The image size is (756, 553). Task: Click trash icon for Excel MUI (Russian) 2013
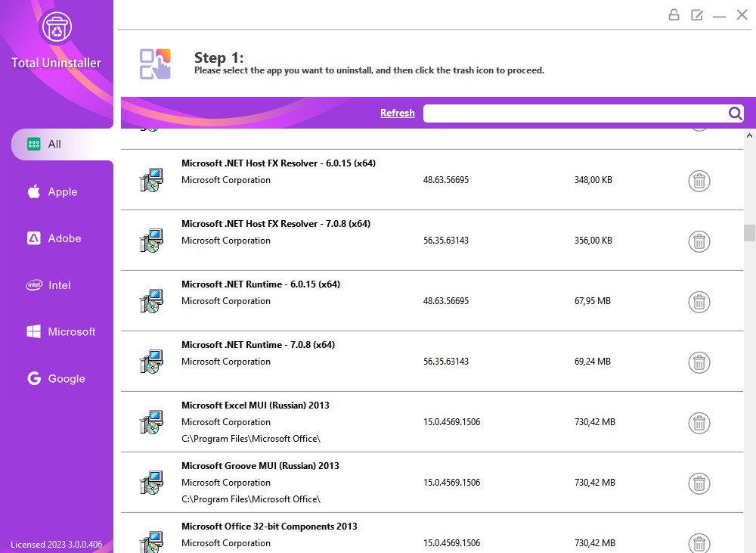[699, 423]
